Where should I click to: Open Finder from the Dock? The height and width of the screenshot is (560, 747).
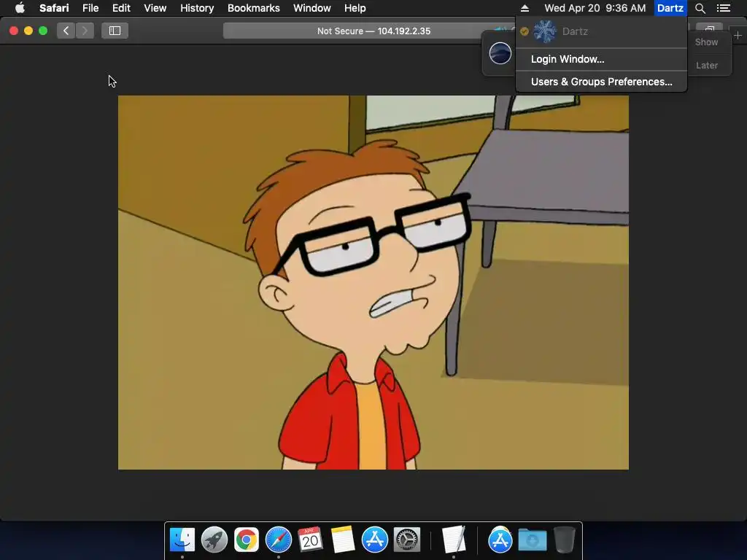click(182, 540)
